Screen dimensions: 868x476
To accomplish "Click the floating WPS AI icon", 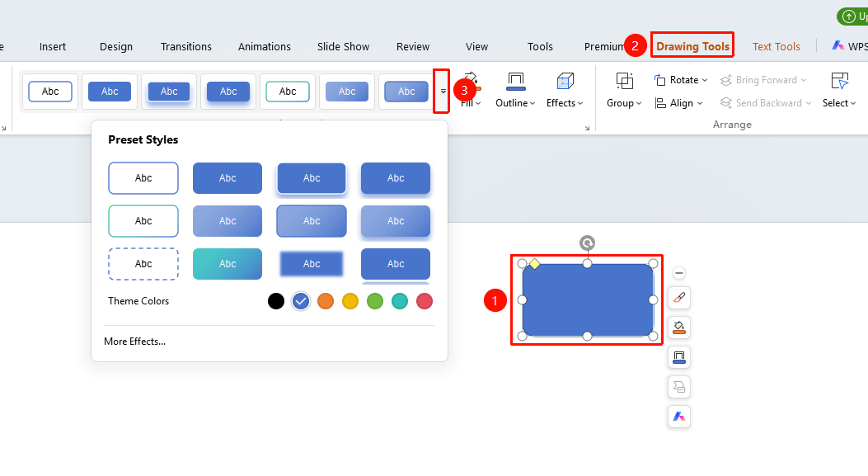I will [679, 417].
